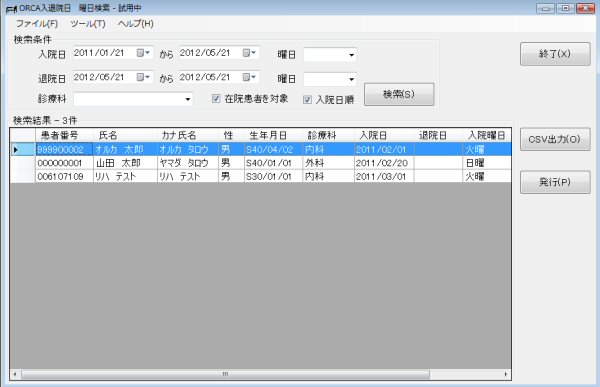This screenshot has width=600, height=387.
Task: Click left arrow of horizontal scrollbar
Action: [15, 374]
